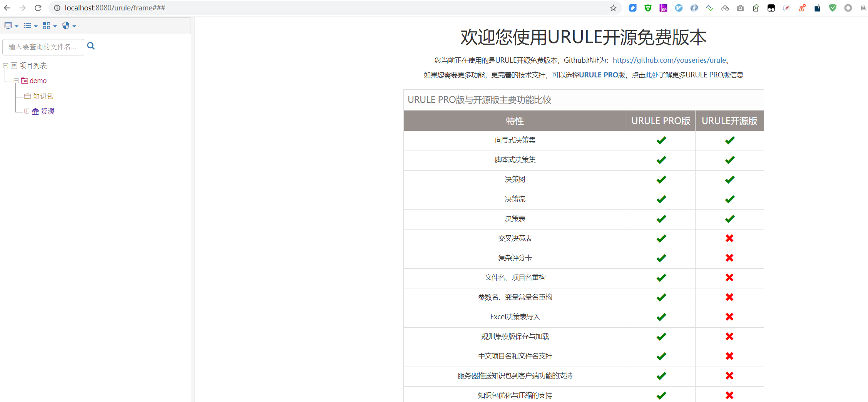868x402 pixels.
Task: Click the pink demo project folder icon
Action: [x=25, y=81]
